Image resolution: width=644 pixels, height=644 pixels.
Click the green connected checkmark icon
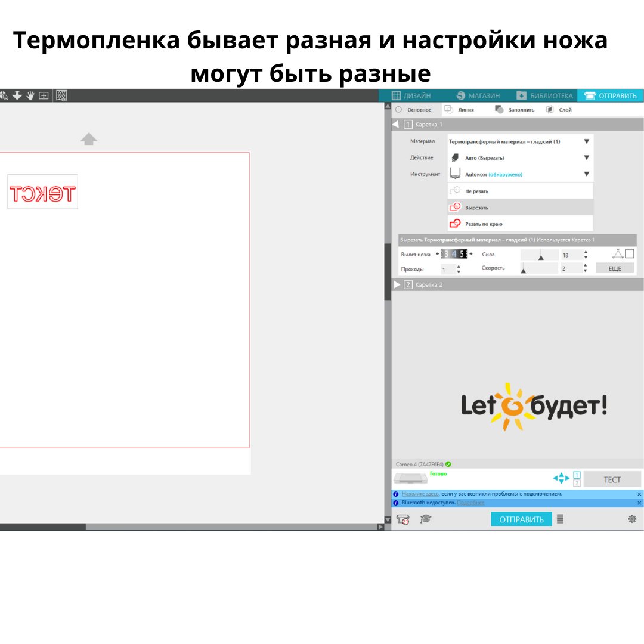click(x=448, y=464)
